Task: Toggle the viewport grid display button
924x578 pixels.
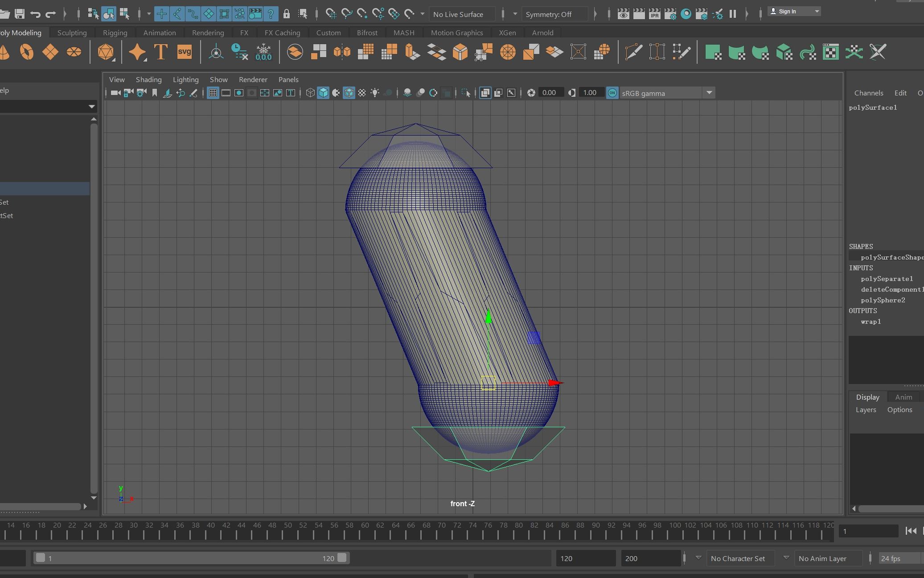Action: 213,93
